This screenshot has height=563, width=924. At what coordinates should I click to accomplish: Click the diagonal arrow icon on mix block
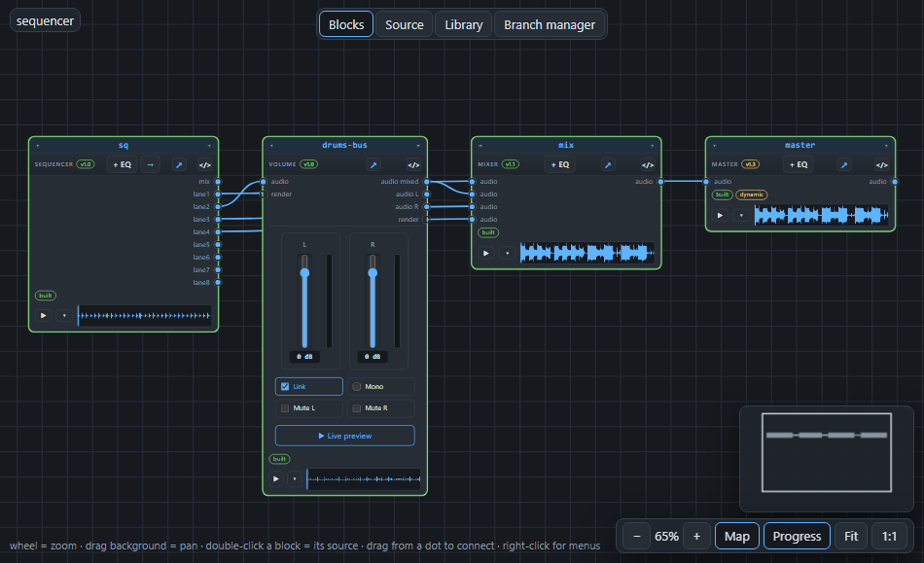tap(608, 165)
